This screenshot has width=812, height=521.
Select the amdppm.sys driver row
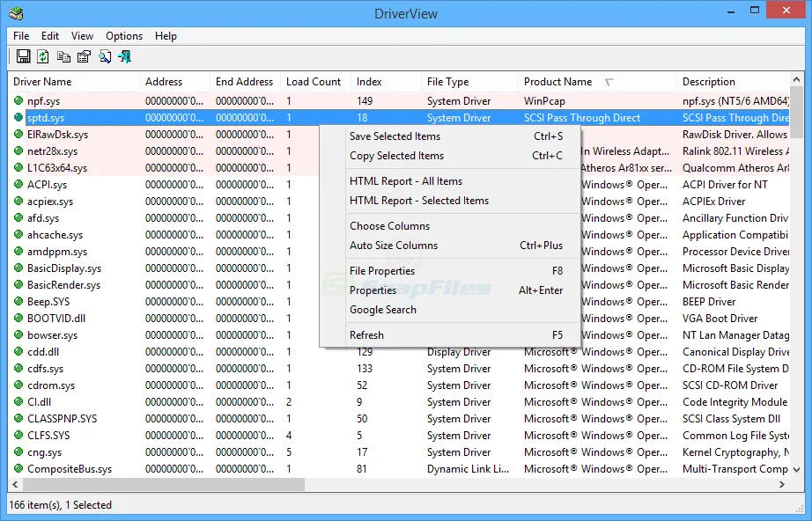pyautogui.click(x=399, y=252)
